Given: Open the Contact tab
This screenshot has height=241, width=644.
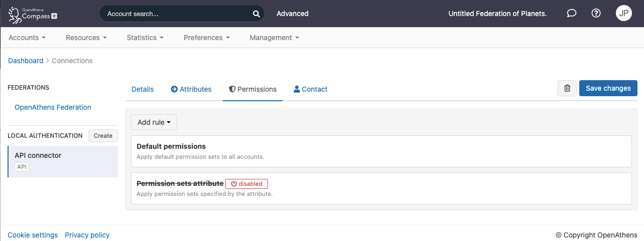Looking at the screenshot, I should coord(311,89).
